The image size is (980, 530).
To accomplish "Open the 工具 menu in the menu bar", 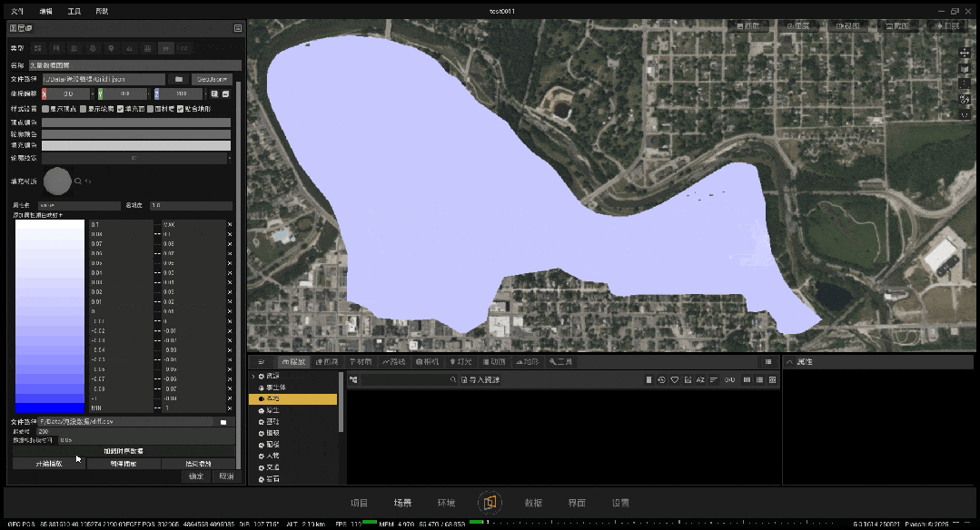I will pos(74,11).
